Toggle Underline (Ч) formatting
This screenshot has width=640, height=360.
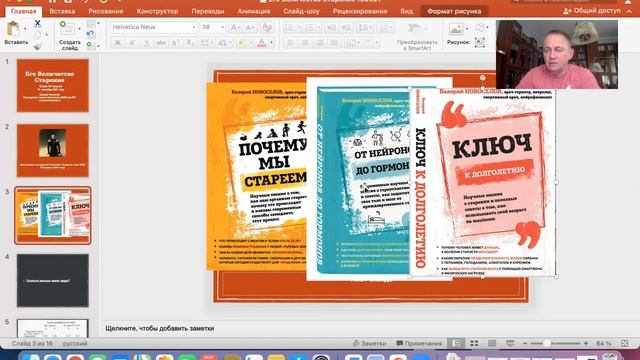click(x=147, y=43)
